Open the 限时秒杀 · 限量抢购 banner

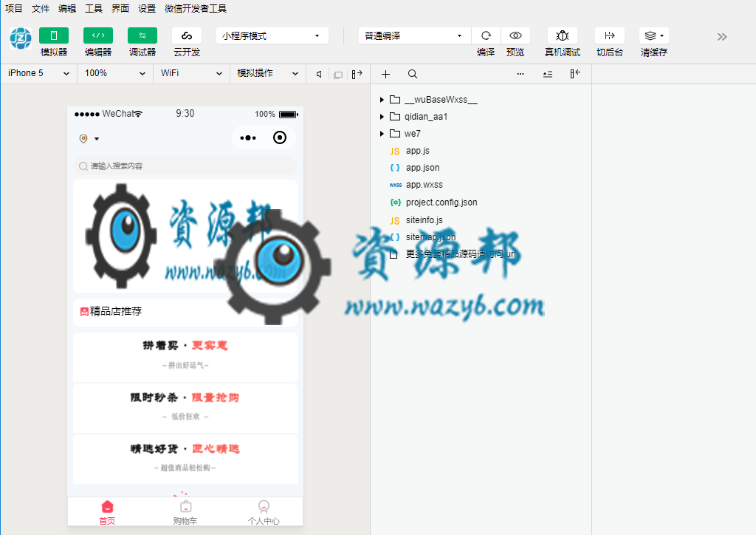click(x=185, y=408)
